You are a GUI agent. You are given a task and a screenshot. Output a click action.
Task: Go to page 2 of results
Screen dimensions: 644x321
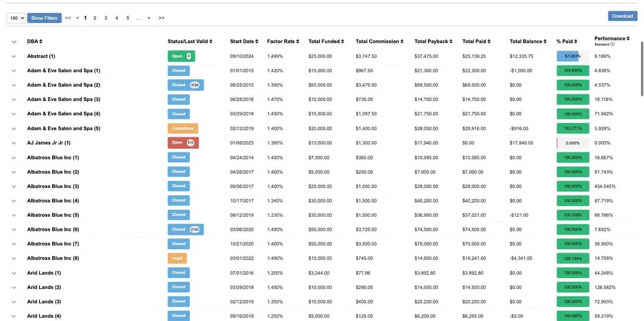(95, 18)
